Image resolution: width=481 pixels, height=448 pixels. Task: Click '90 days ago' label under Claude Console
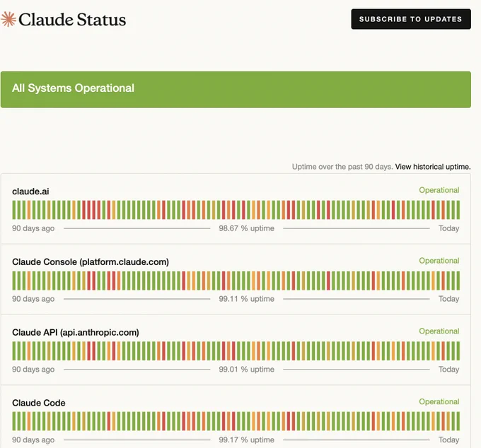coord(33,299)
